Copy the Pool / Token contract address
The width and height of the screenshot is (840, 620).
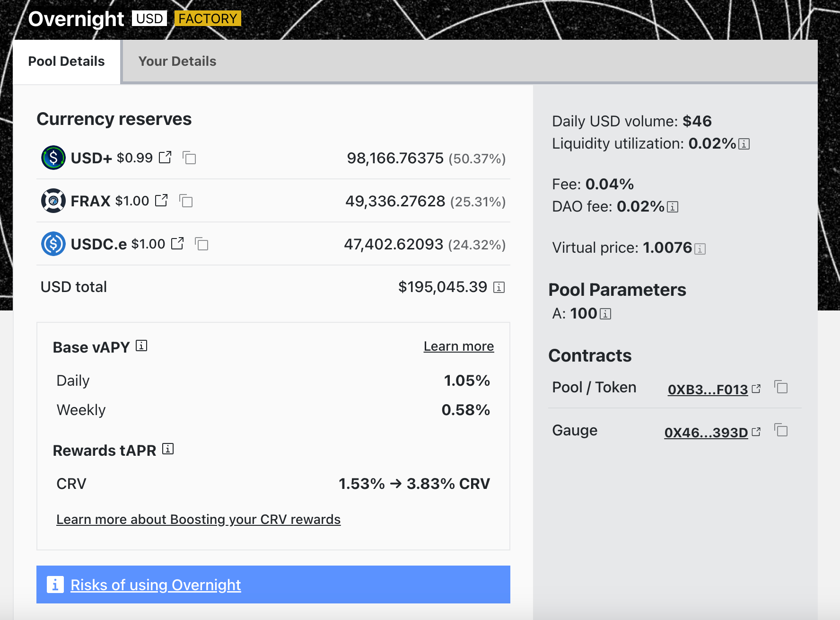click(781, 387)
